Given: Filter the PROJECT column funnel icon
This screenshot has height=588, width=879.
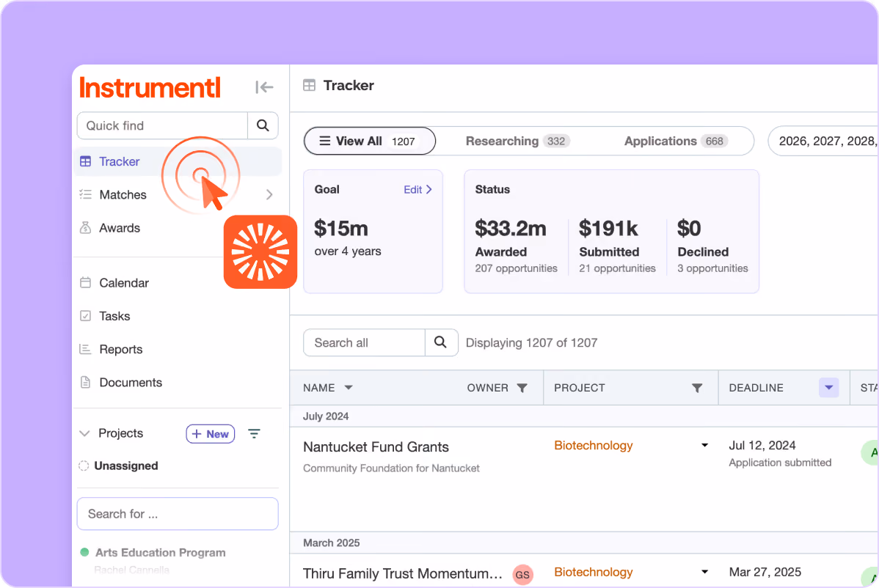Looking at the screenshot, I should pyautogui.click(x=697, y=388).
